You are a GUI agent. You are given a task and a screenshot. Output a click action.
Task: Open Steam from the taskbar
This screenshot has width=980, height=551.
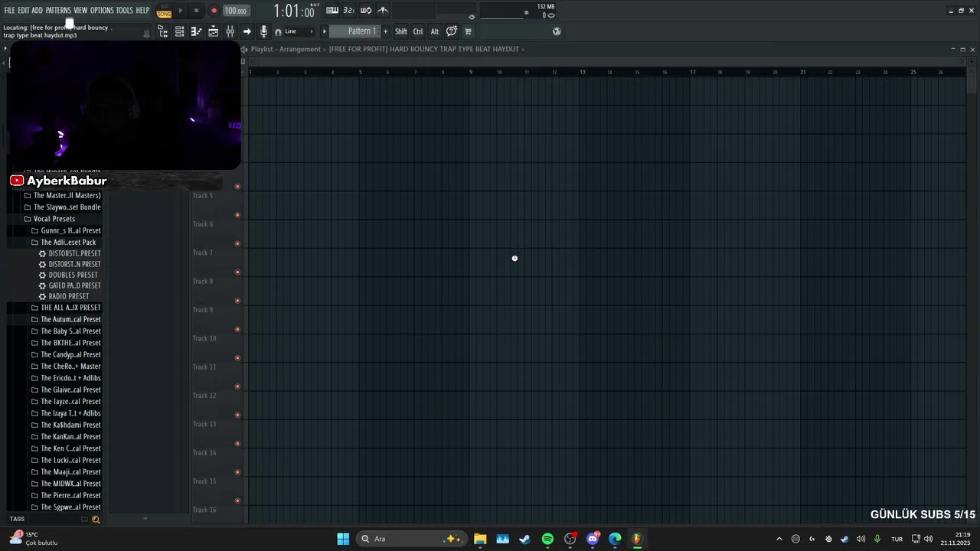pos(524,539)
